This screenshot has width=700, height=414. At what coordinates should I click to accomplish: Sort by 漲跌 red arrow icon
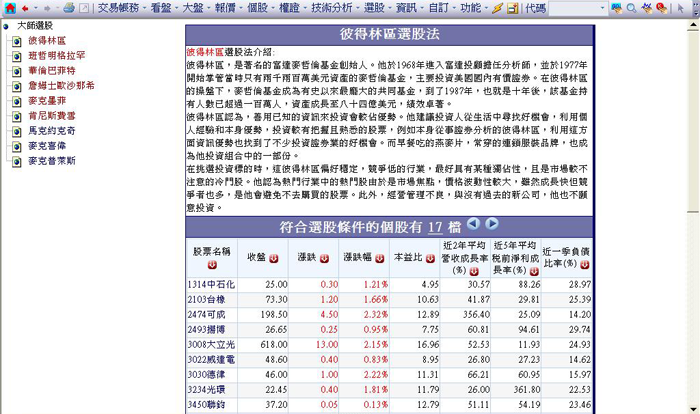pos(325,258)
